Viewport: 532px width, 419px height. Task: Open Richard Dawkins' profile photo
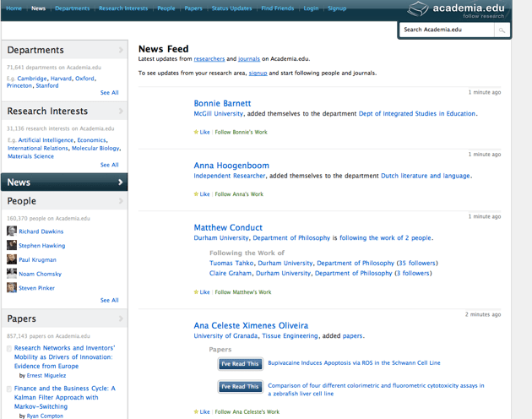(x=12, y=231)
